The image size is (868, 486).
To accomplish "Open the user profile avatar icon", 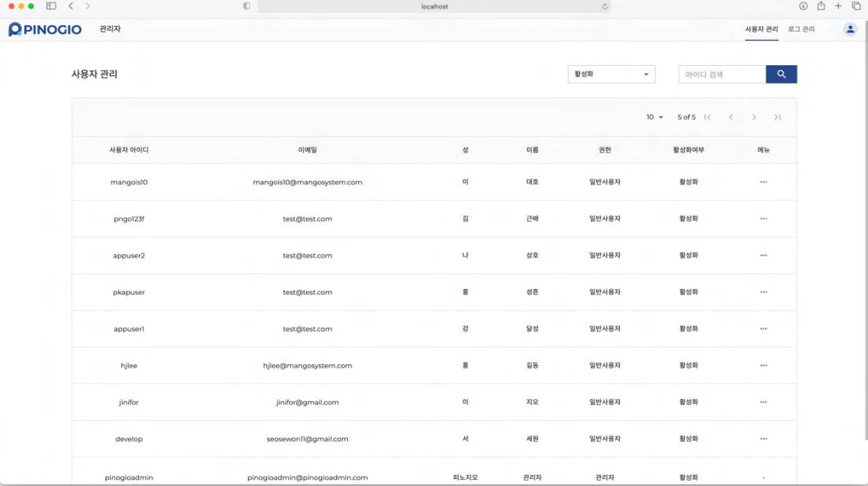I will tap(850, 29).
